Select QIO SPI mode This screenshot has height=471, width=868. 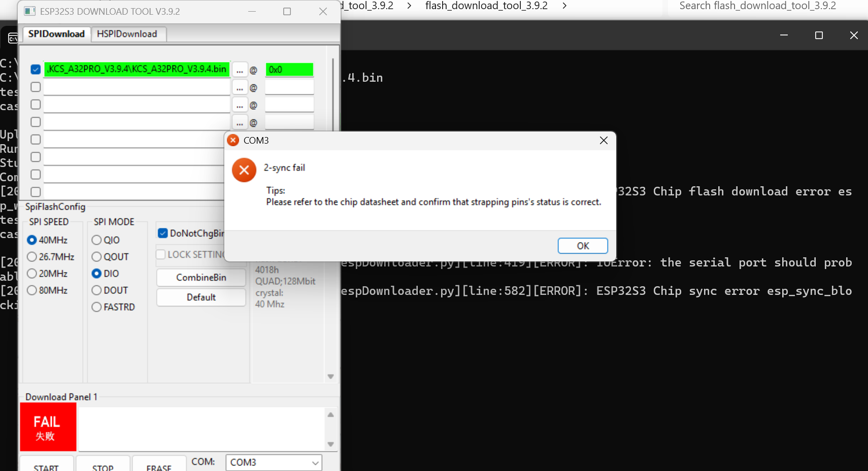click(x=96, y=240)
